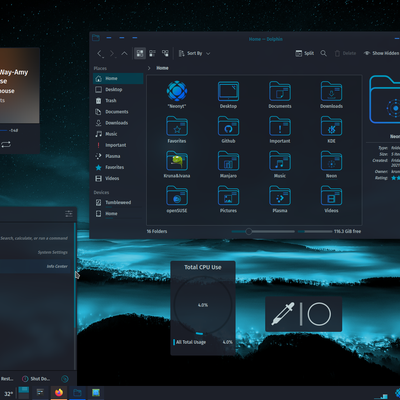This screenshot has width=400, height=400.
Task: Click Home in the breadcrumb path
Action: (162, 68)
